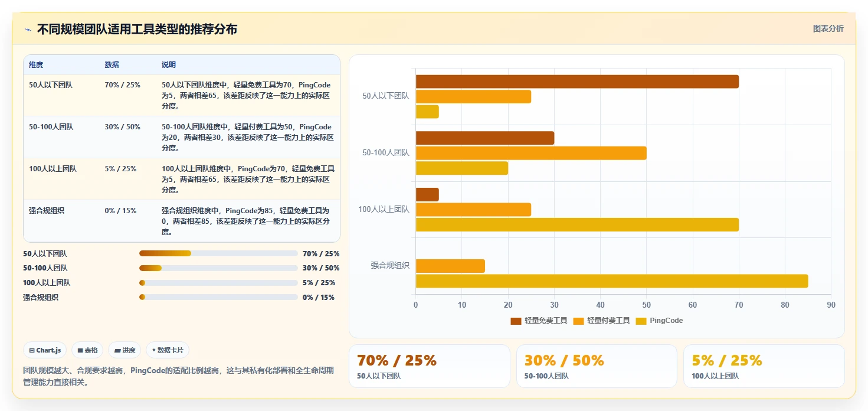Click the 维度 column header
The width and height of the screenshot is (868, 411).
click(36, 65)
